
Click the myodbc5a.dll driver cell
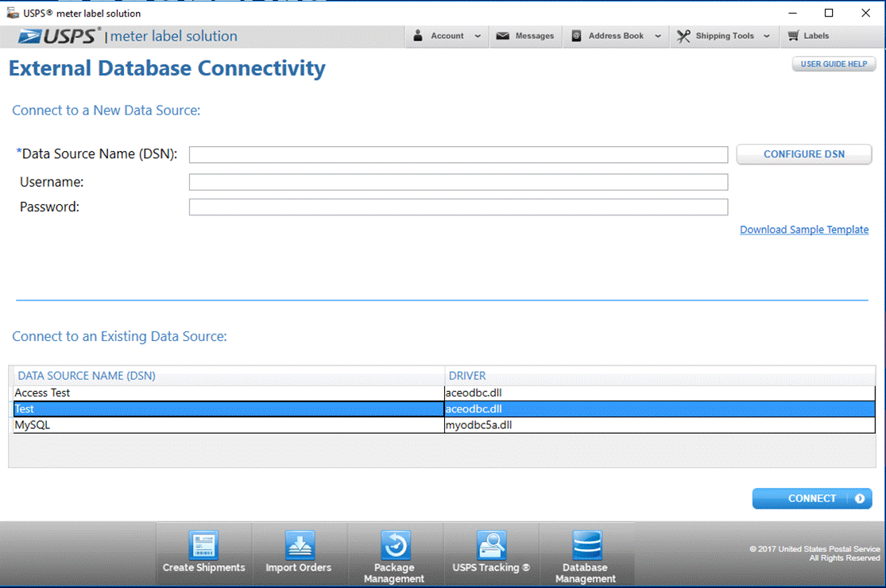click(x=660, y=425)
